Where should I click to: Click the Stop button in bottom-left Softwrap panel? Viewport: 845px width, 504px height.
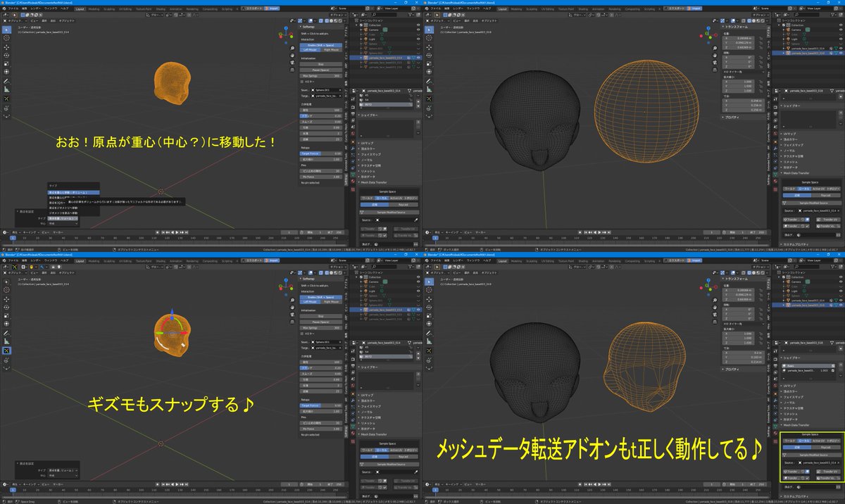pos(321,316)
